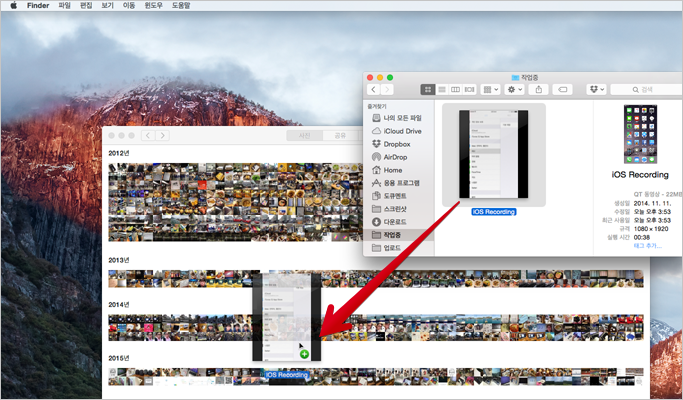
Task: Switch Finder to column view
Action: 456,89
